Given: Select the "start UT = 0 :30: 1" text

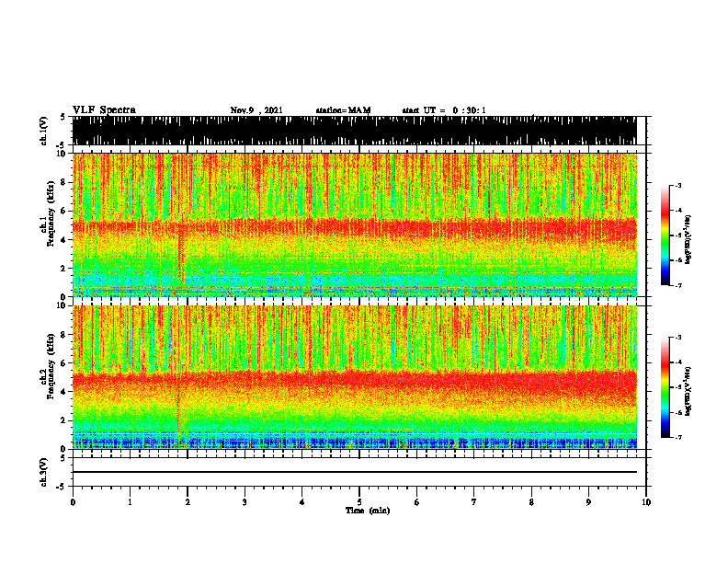Looking at the screenshot, I should (x=444, y=110).
